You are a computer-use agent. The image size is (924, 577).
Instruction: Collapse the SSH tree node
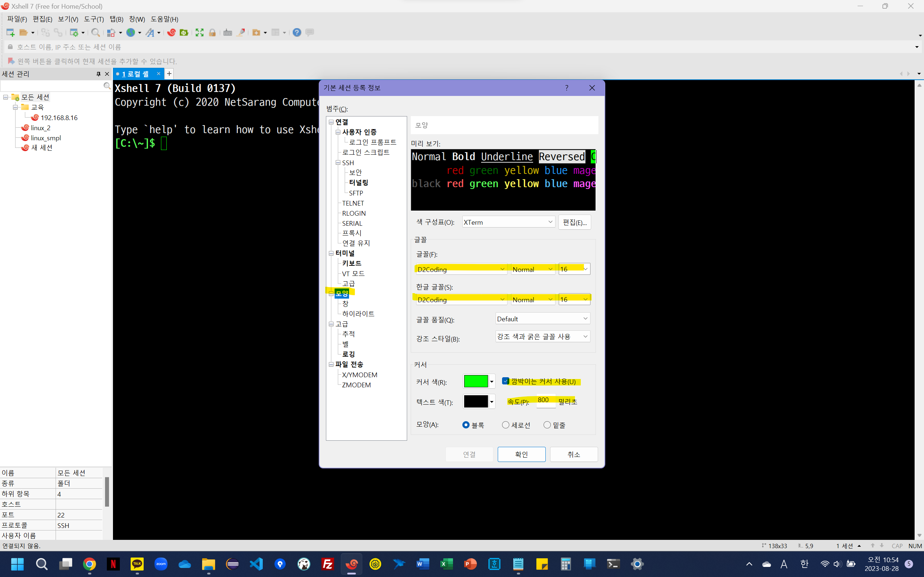pos(338,163)
